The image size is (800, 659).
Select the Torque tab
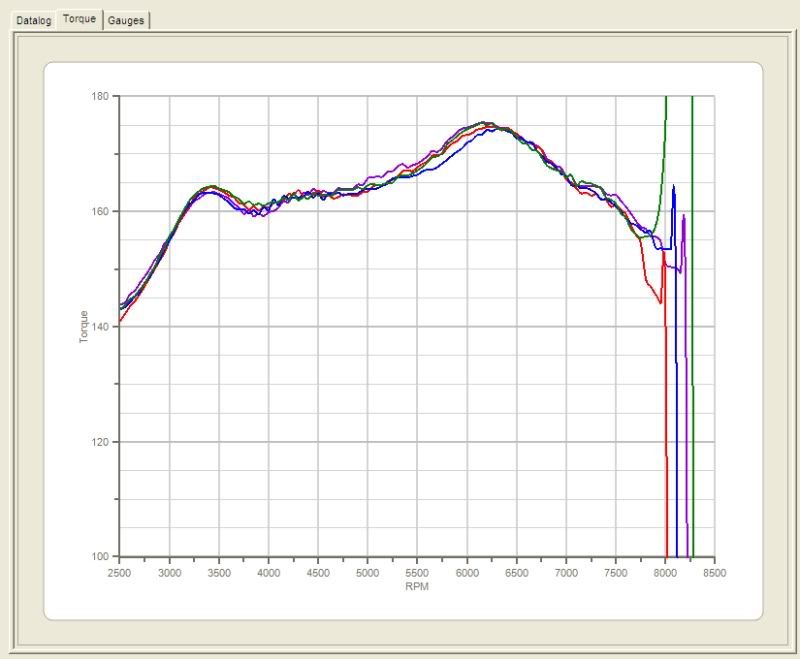[x=80, y=19]
